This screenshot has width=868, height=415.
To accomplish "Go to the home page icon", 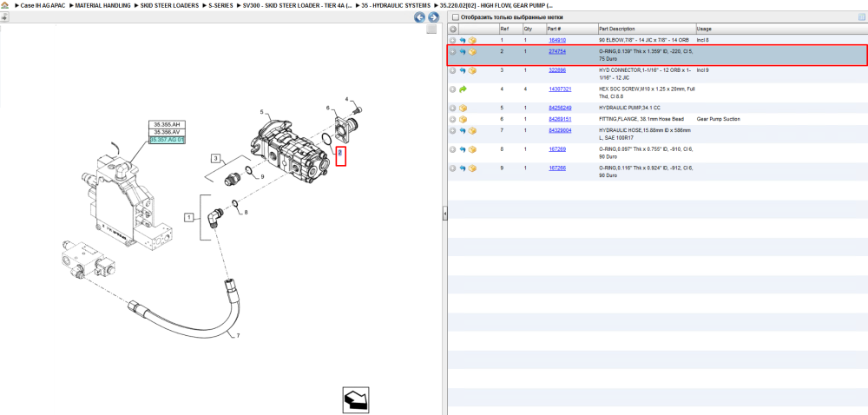I will pos(5,5).
